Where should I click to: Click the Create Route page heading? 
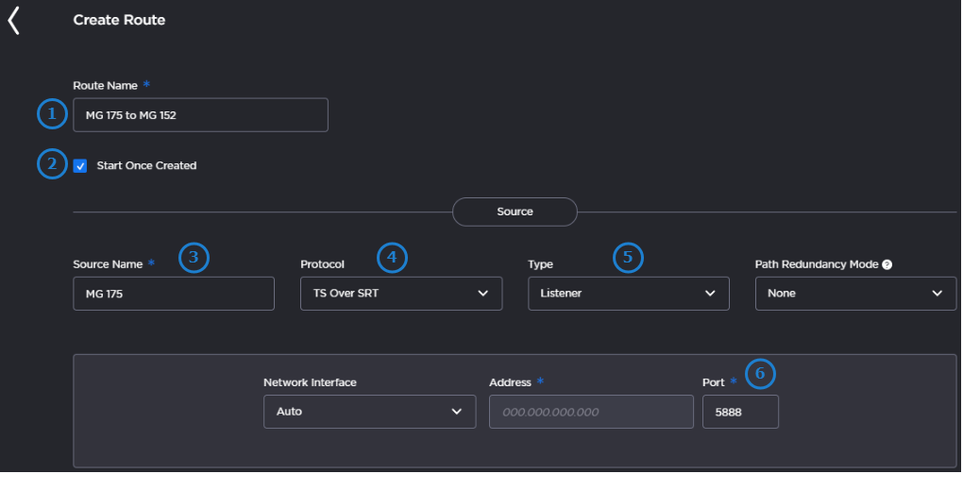[119, 20]
